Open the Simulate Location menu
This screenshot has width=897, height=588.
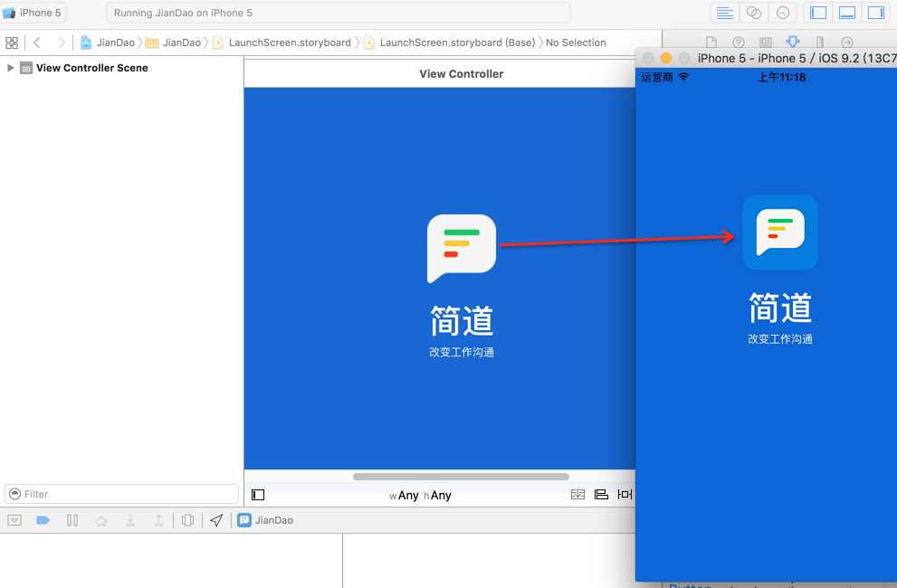point(216,520)
